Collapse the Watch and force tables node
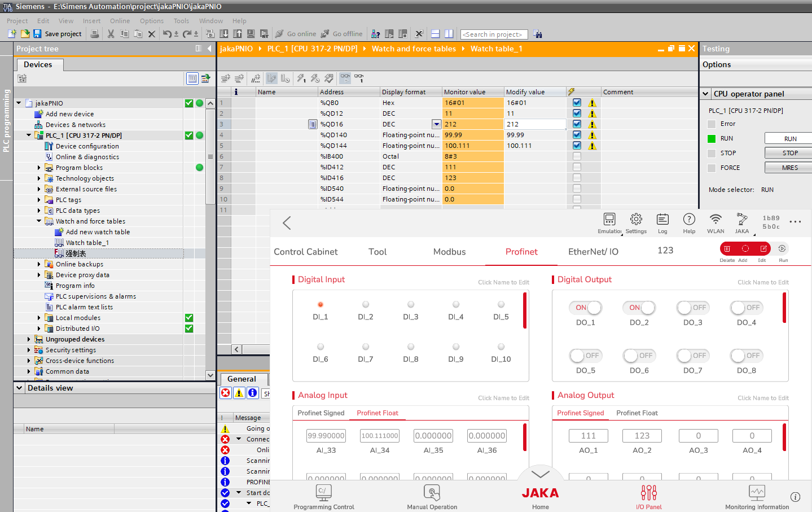 pyautogui.click(x=39, y=221)
